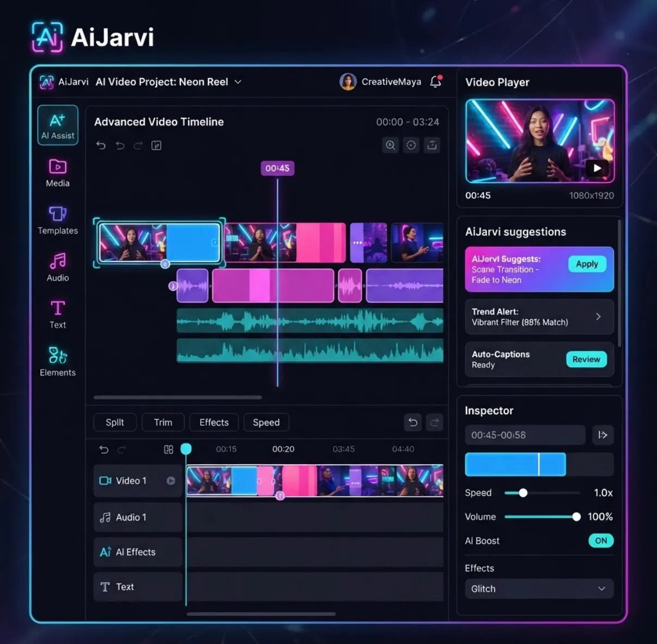Select the Text track label
The height and width of the screenshot is (644, 657).
(138, 587)
